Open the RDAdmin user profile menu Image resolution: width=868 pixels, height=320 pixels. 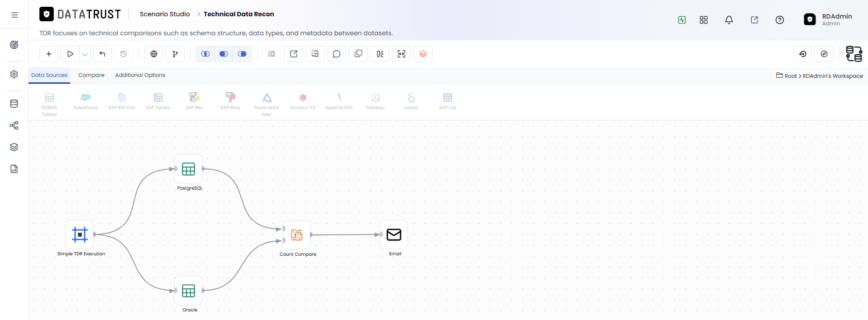tap(828, 19)
